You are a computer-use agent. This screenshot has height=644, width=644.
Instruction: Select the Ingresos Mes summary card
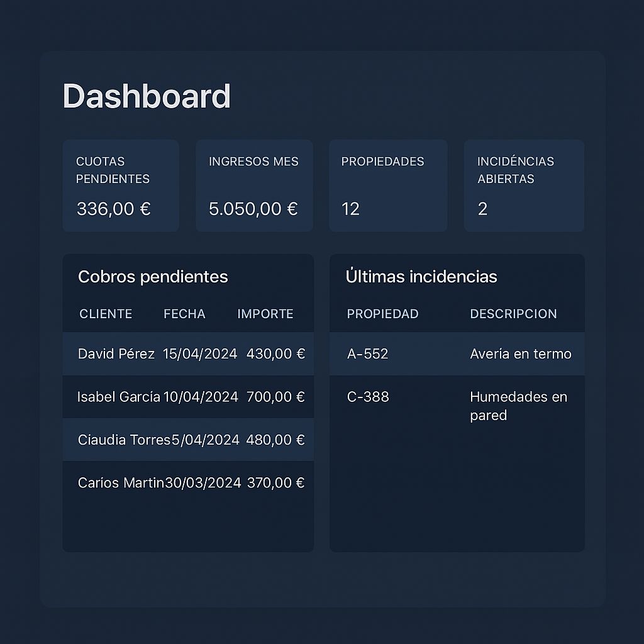(x=254, y=186)
